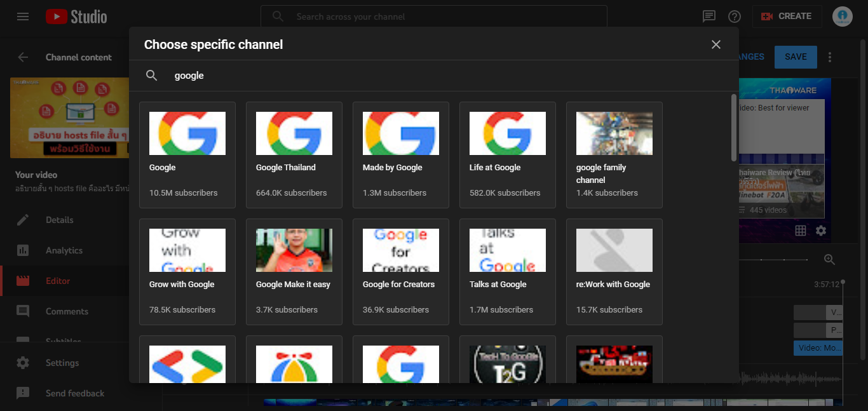Click the CREATE button
The image size is (868, 411).
(x=787, y=17)
